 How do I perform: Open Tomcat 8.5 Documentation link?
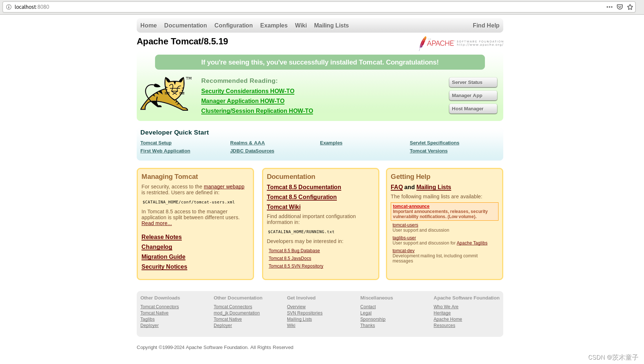tap(304, 187)
